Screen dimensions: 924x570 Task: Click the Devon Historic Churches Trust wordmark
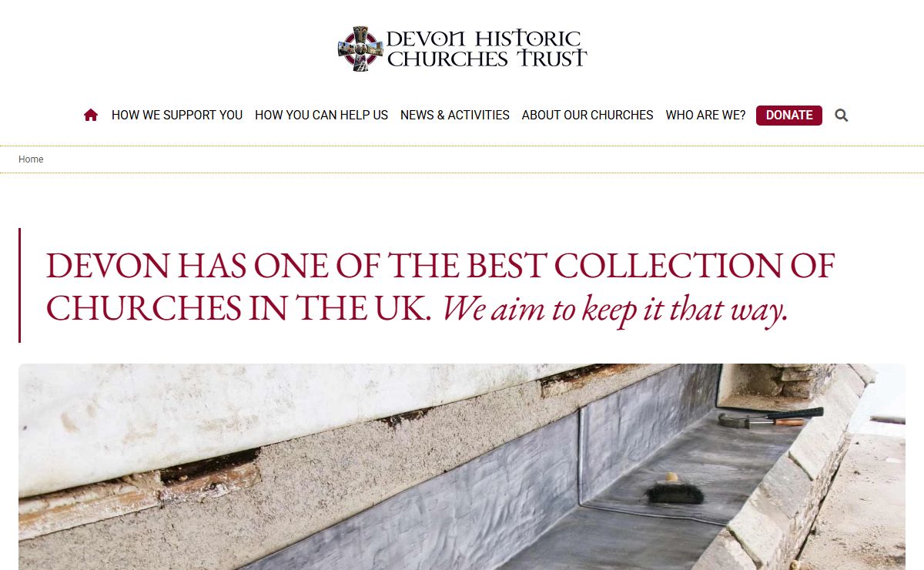[486, 49]
